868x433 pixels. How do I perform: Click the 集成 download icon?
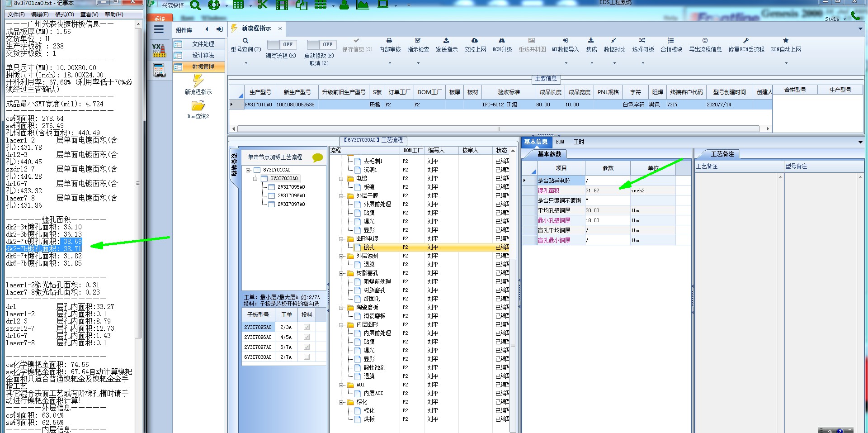[x=591, y=41]
